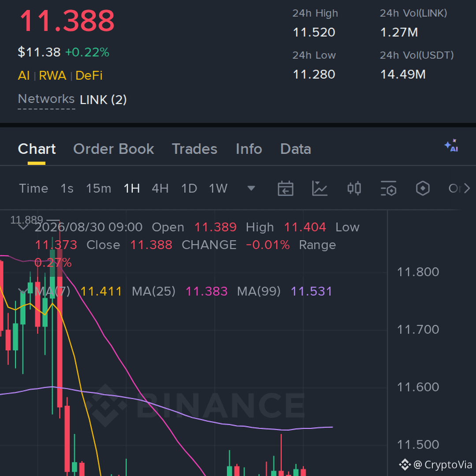476x476 pixels.
Task: Tap the 24h Low value 11.280
Action: (314, 74)
